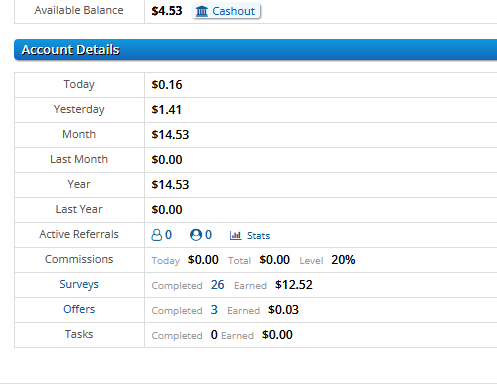Click the Tasks completed count 0
The height and width of the screenshot is (392, 497).
(x=214, y=335)
